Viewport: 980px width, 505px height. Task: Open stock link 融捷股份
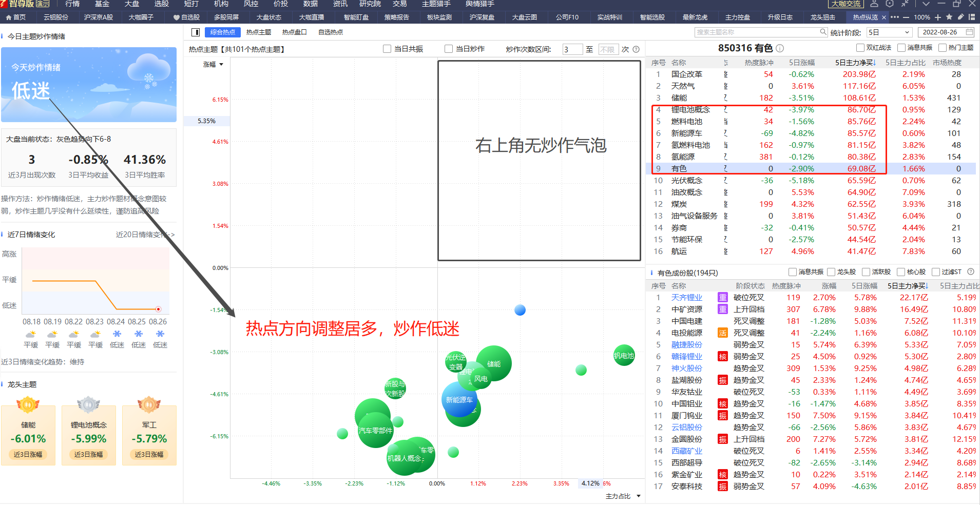pos(687,345)
